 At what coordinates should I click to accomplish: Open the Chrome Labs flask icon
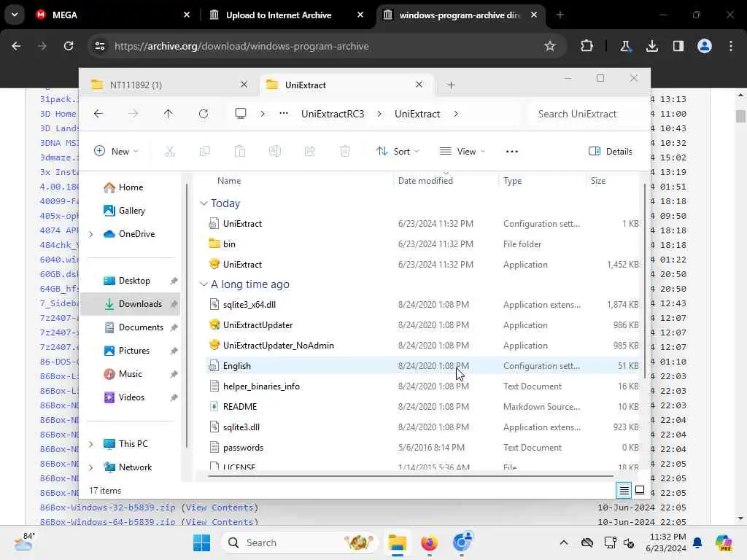point(625,46)
